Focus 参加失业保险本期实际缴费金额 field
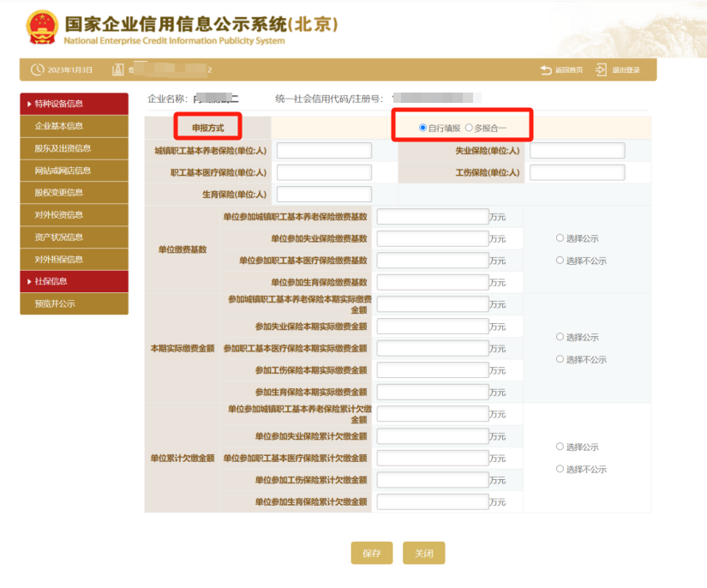 click(x=433, y=326)
